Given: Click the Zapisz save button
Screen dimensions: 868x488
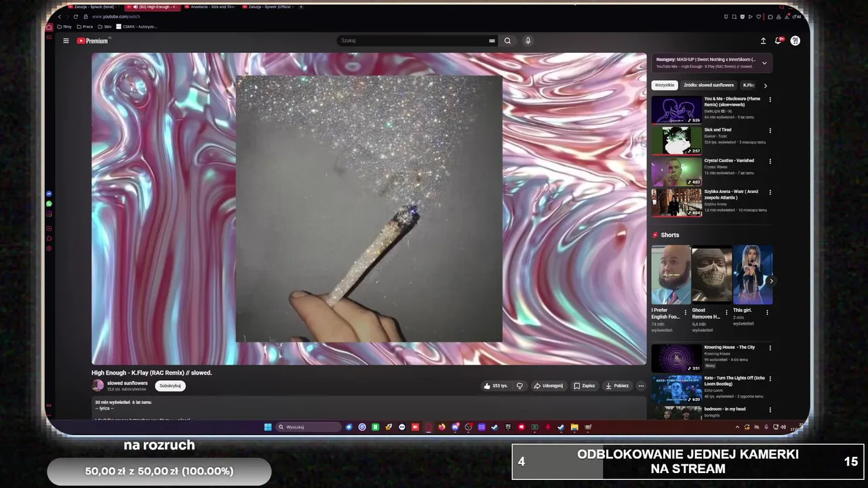Looking at the screenshot, I should 584,386.
